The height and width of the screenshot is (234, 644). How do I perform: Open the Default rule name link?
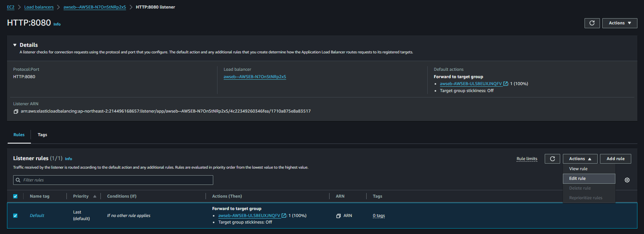[37, 215]
